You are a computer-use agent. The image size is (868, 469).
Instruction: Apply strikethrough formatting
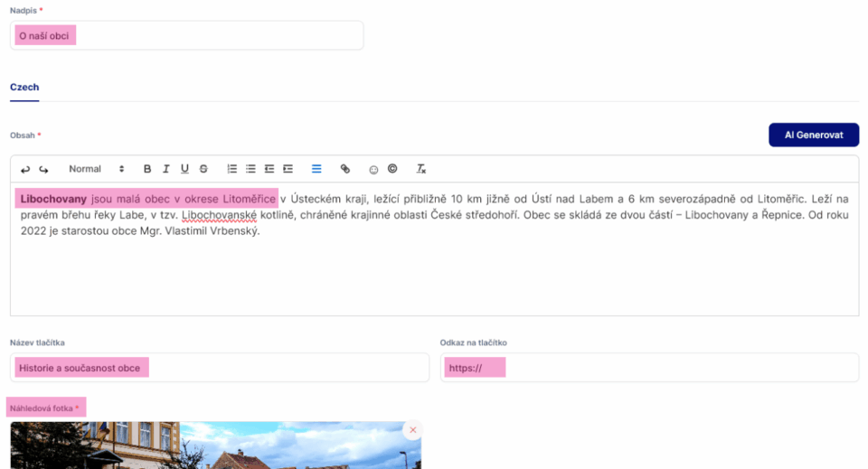(x=203, y=169)
